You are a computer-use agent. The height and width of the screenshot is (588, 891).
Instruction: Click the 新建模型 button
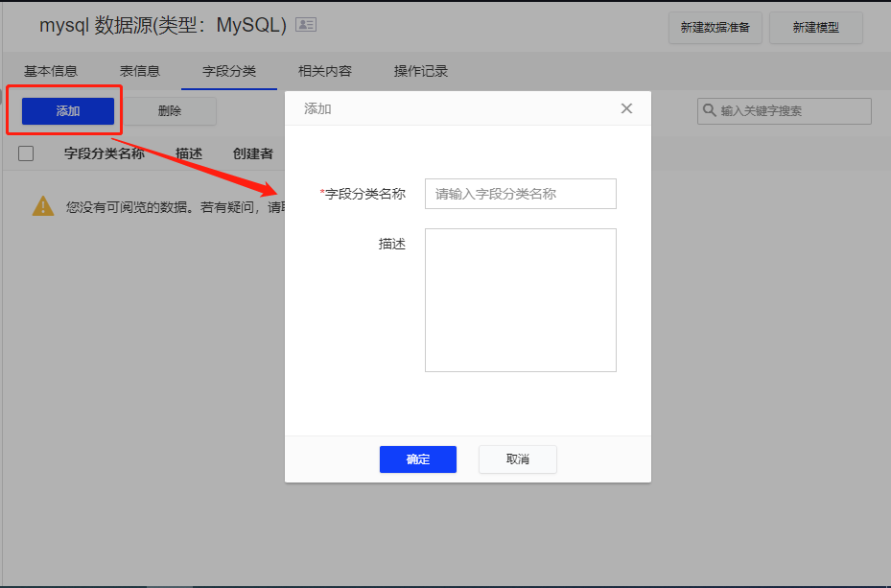tap(815, 28)
